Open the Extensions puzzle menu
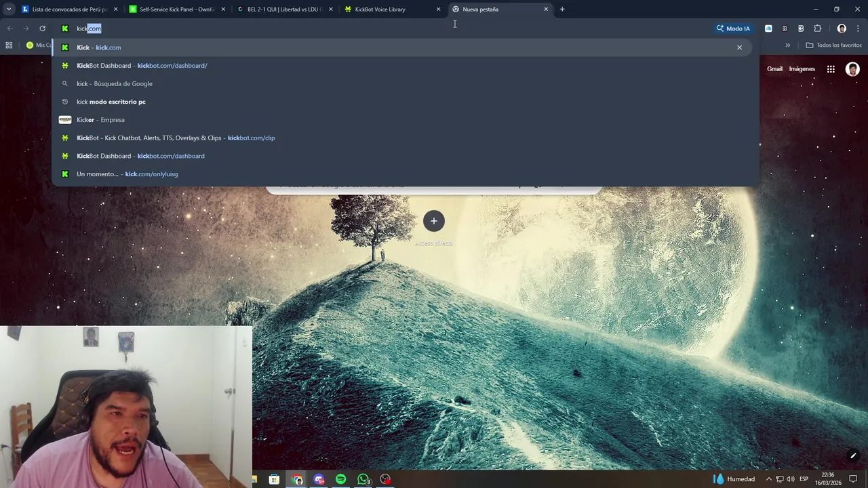This screenshot has width=868, height=488. click(817, 28)
